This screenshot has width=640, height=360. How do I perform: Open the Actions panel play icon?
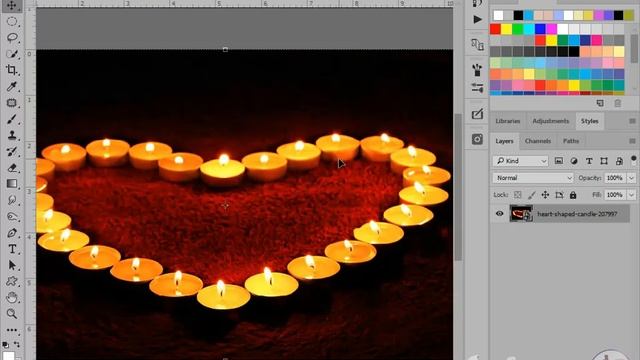477,19
